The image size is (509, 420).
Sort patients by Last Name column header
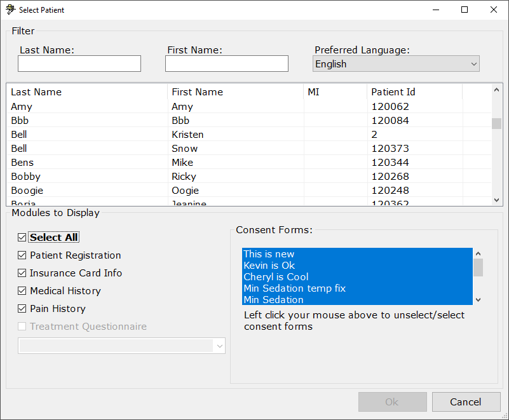(87, 92)
